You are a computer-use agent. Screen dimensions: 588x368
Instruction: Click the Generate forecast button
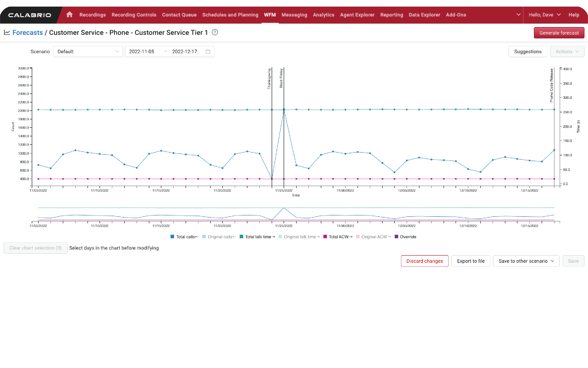559,33
